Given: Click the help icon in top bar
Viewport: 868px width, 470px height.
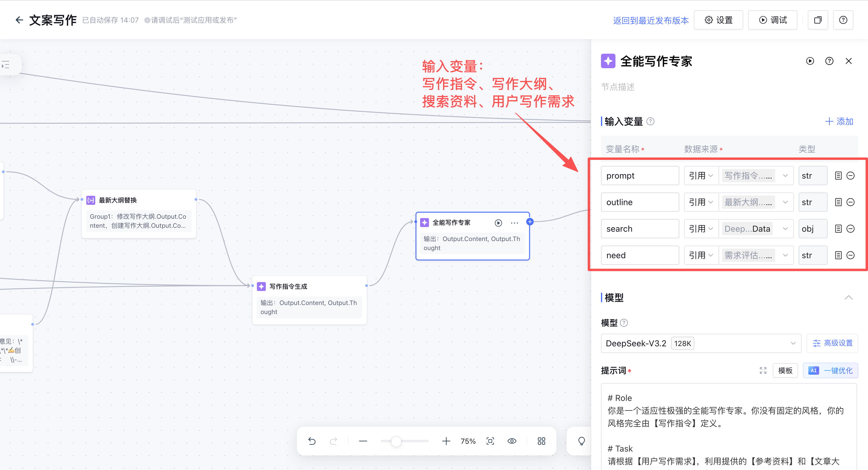Looking at the screenshot, I should 843,20.
